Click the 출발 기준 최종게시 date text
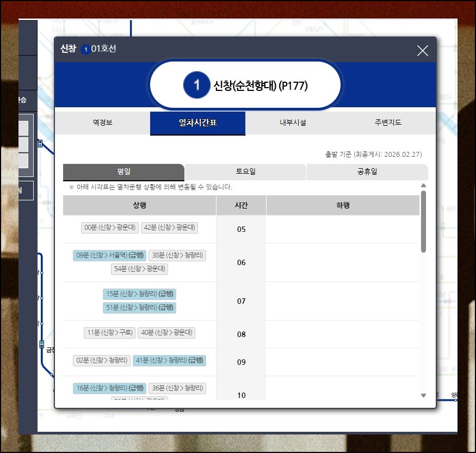The height and width of the screenshot is (453, 476). point(373,154)
